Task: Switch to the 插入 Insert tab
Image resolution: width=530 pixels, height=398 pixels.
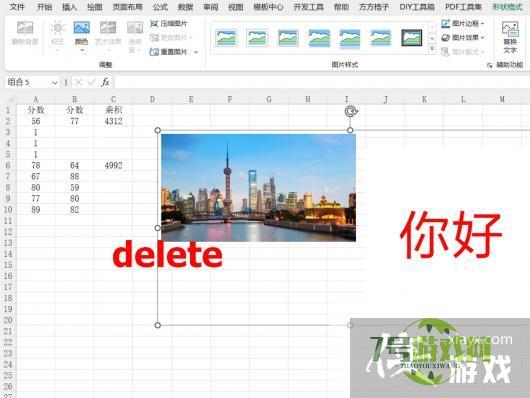Action: tap(69, 7)
